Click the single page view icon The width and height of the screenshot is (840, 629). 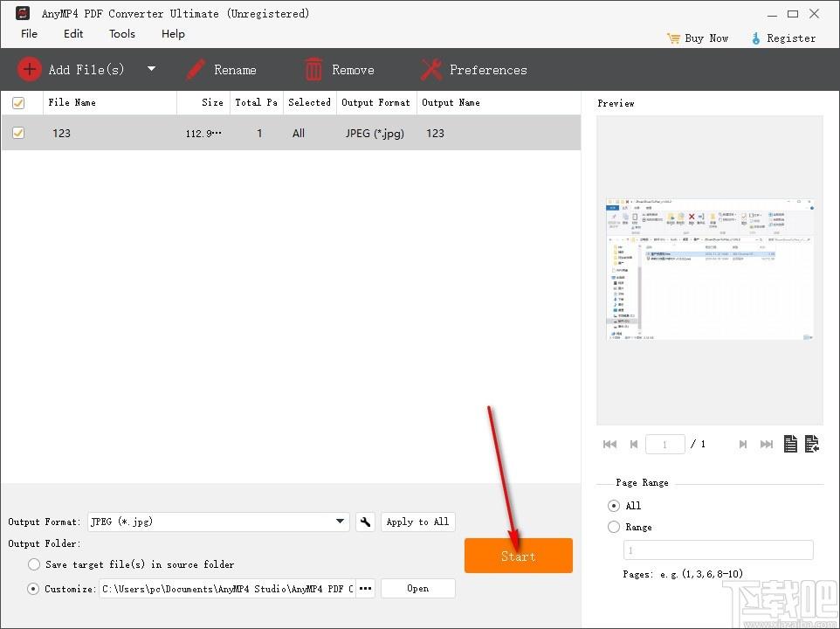coord(791,444)
